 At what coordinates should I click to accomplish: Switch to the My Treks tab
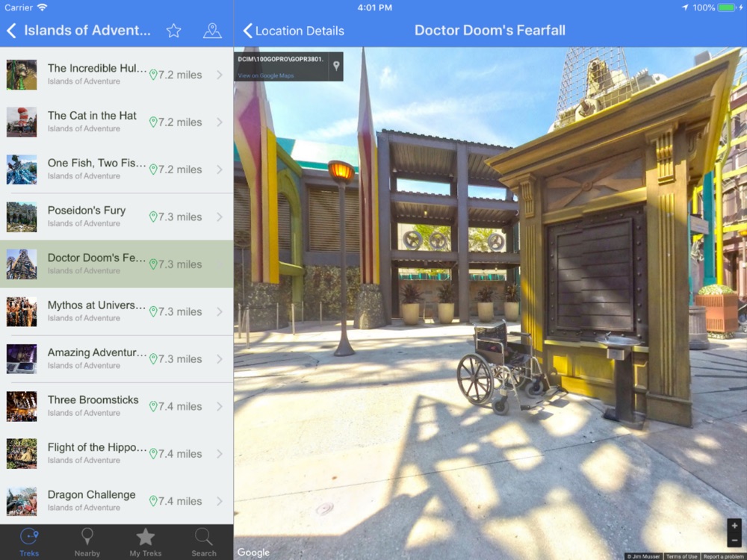tap(146, 542)
